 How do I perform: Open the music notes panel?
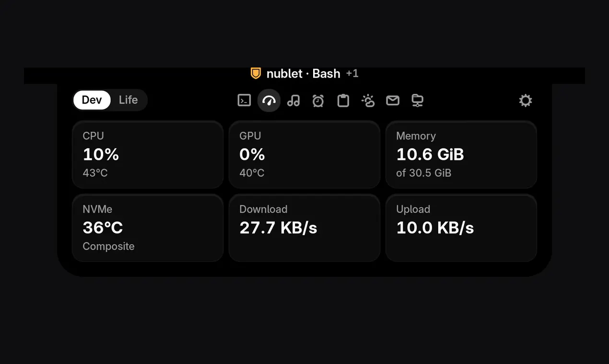click(x=293, y=101)
